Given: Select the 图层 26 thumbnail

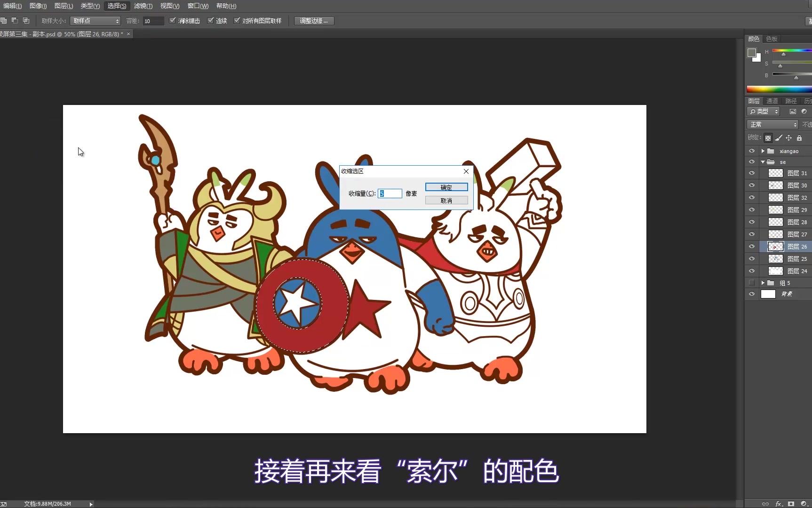Looking at the screenshot, I should [775, 247].
